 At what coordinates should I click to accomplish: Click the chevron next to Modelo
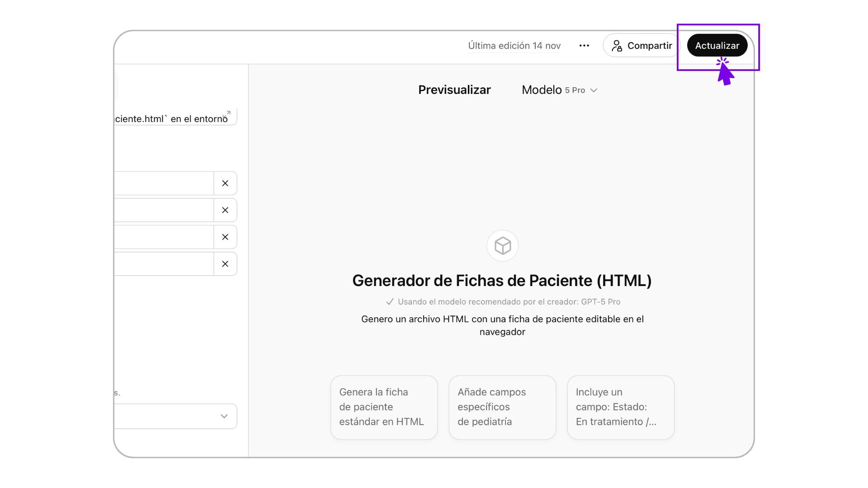[x=594, y=90]
